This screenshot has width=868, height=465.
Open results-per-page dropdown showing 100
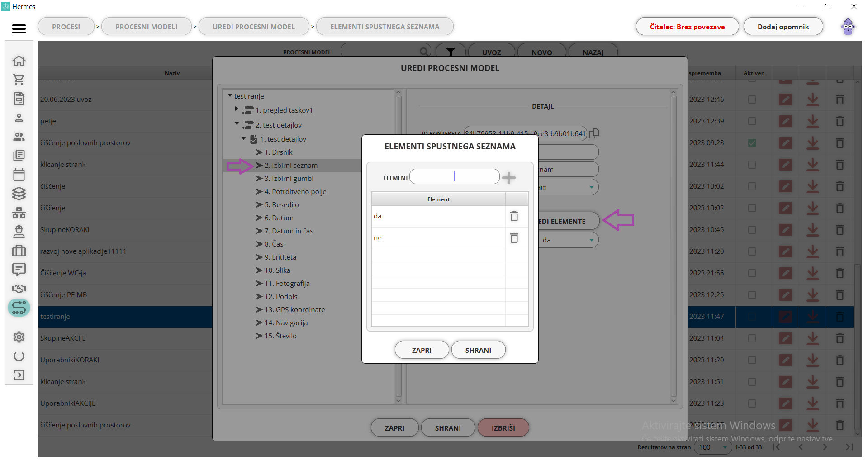tap(713, 447)
